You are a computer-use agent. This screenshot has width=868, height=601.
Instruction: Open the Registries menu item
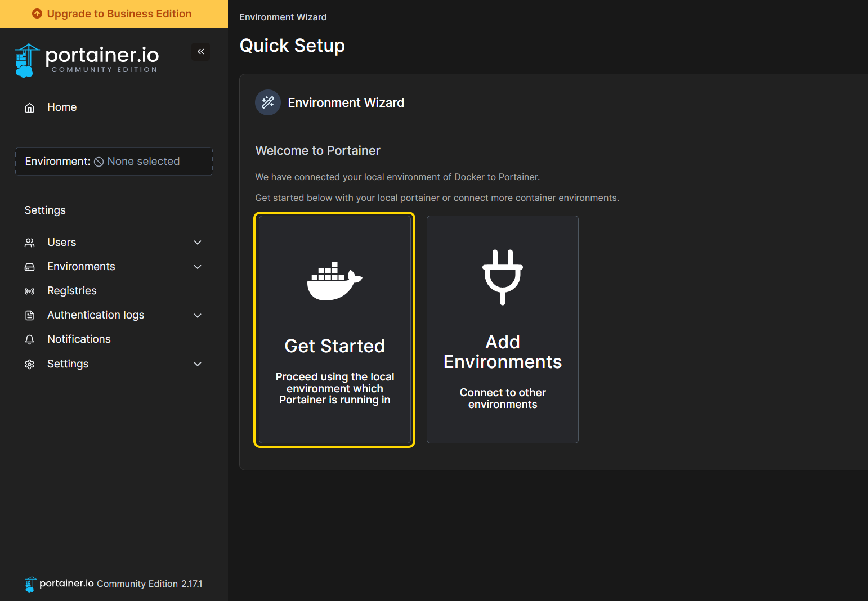[114, 291]
